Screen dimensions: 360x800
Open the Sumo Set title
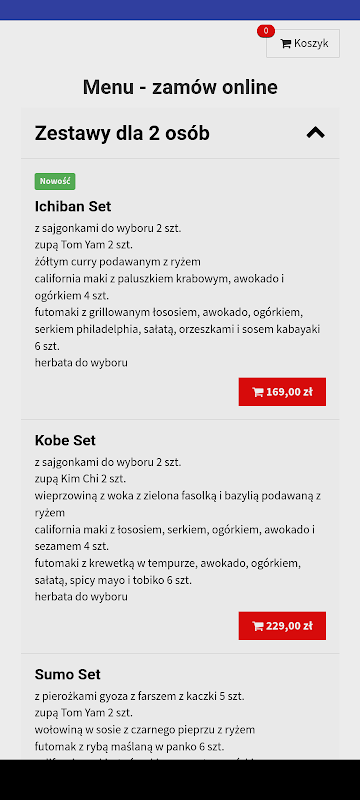pyautogui.click(x=68, y=674)
